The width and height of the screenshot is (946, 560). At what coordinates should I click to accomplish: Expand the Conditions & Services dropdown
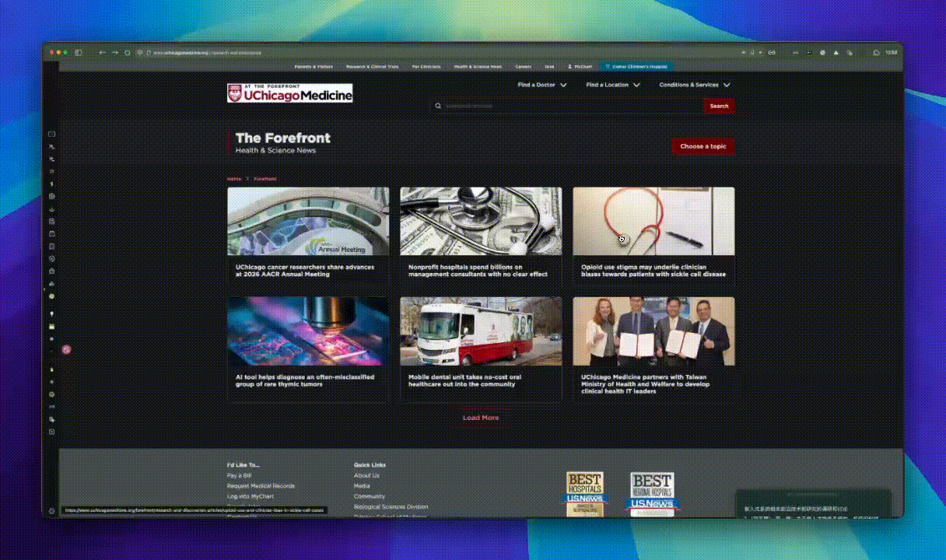[x=695, y=85]
